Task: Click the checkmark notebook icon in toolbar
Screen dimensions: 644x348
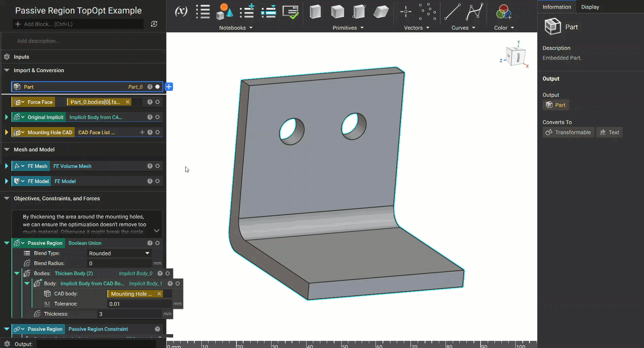Action: (x=290, y=12)
